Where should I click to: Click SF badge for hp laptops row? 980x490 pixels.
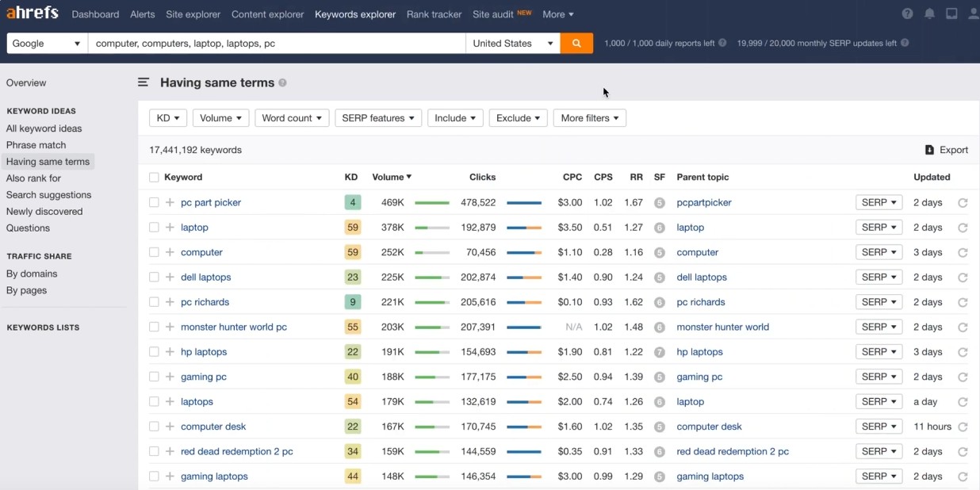[x=659, y=352]
